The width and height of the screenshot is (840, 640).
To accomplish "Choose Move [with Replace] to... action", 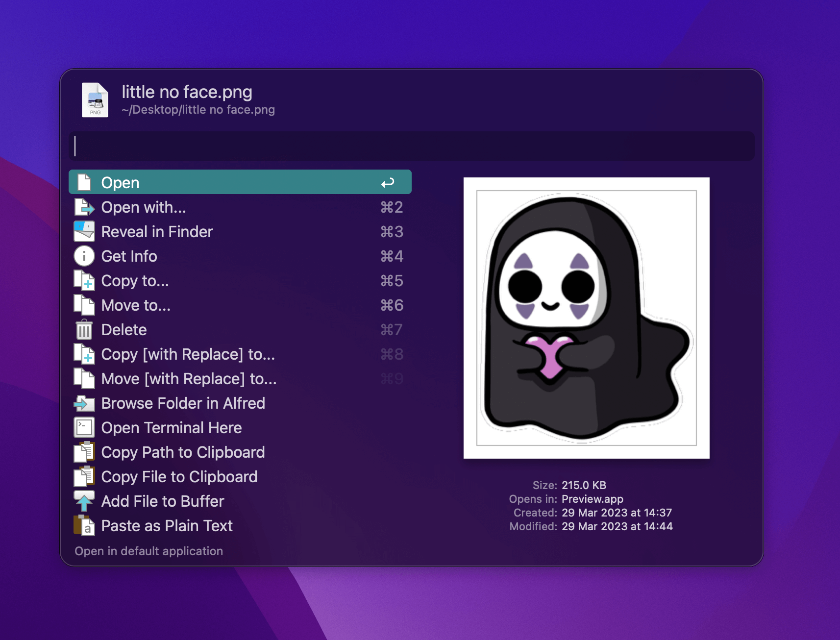I will (189, 379).
